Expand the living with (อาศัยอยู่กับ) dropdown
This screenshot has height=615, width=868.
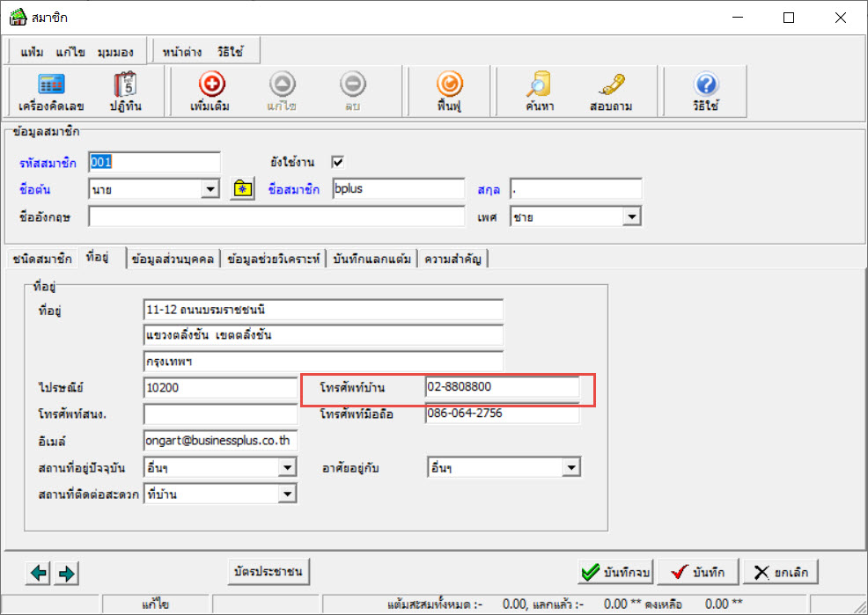[x=571, y=468]
